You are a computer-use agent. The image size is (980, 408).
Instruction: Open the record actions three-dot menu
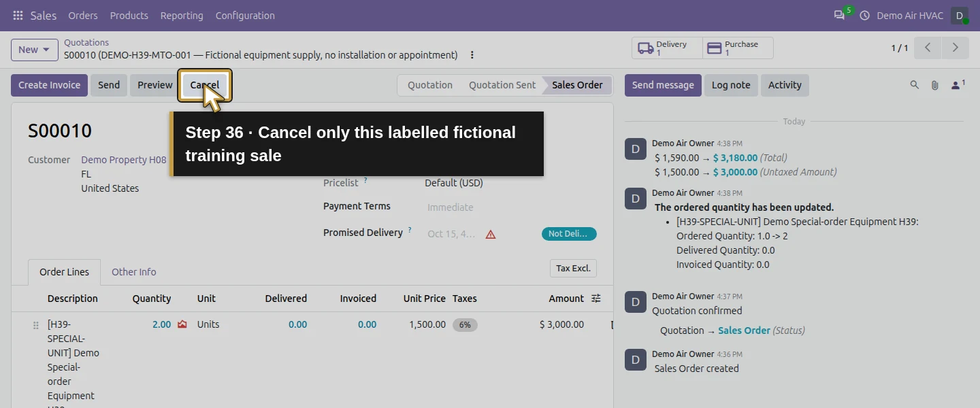click(x=472, y=55)
